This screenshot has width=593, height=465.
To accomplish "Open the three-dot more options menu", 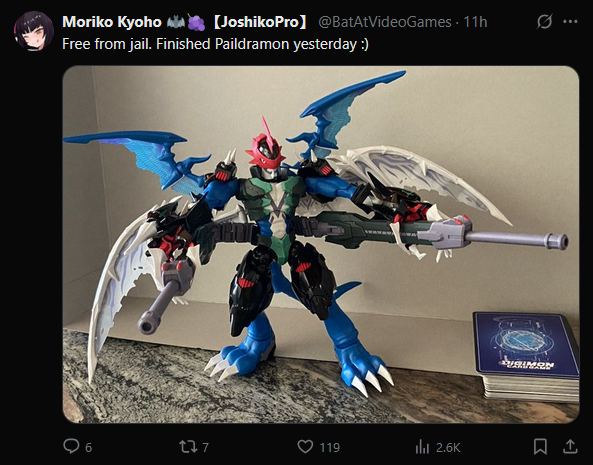I will click(570, 22).
